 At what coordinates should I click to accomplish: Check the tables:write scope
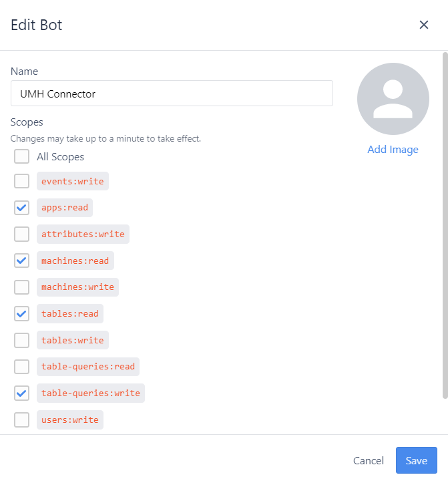pyautogui.click(x=21, y=340)
